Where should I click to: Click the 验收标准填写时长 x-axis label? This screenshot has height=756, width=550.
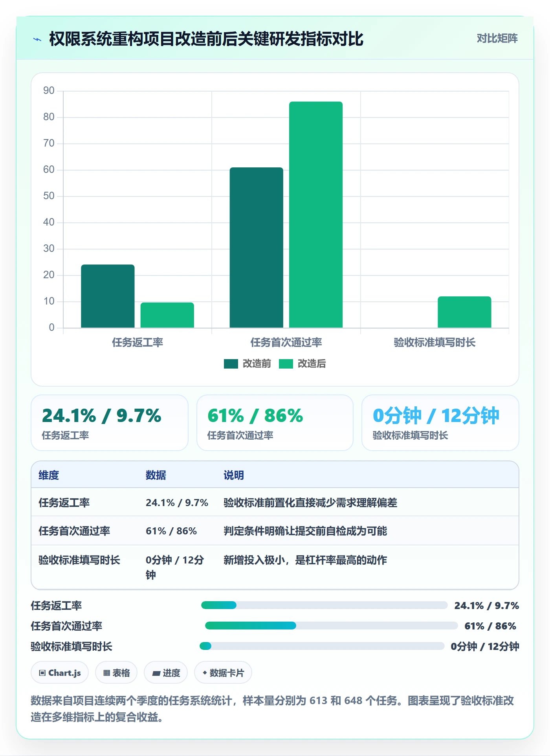tap(434, 343)
